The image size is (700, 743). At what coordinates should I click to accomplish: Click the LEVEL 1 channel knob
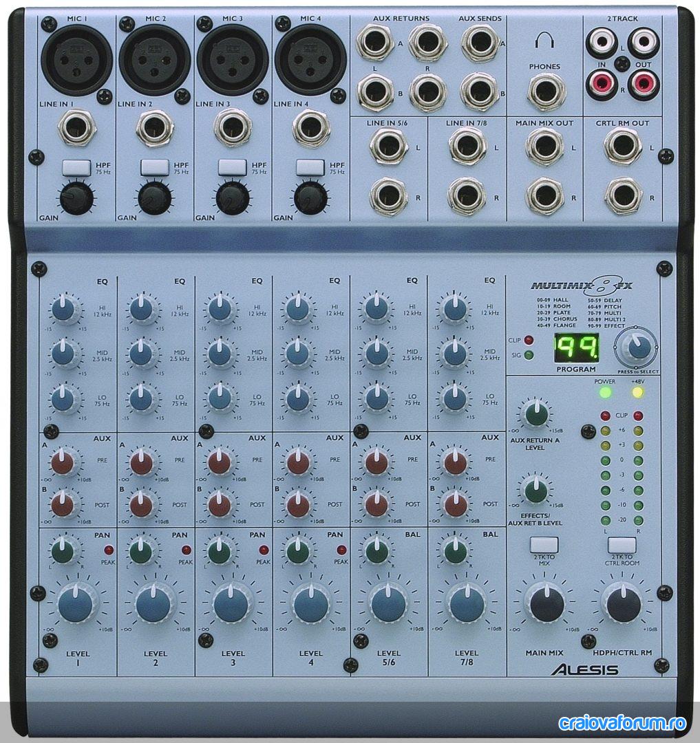[x=77, y=603]
